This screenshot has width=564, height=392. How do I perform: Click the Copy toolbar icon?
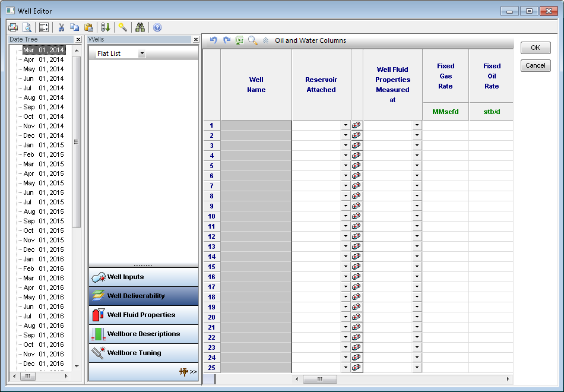point(74,27)
